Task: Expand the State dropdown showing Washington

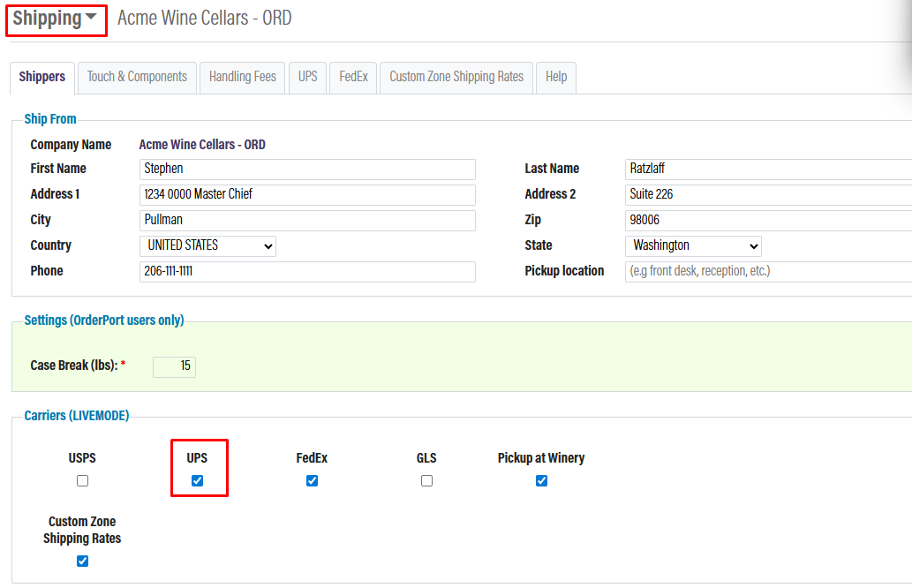Action: (x=693, y=246)
